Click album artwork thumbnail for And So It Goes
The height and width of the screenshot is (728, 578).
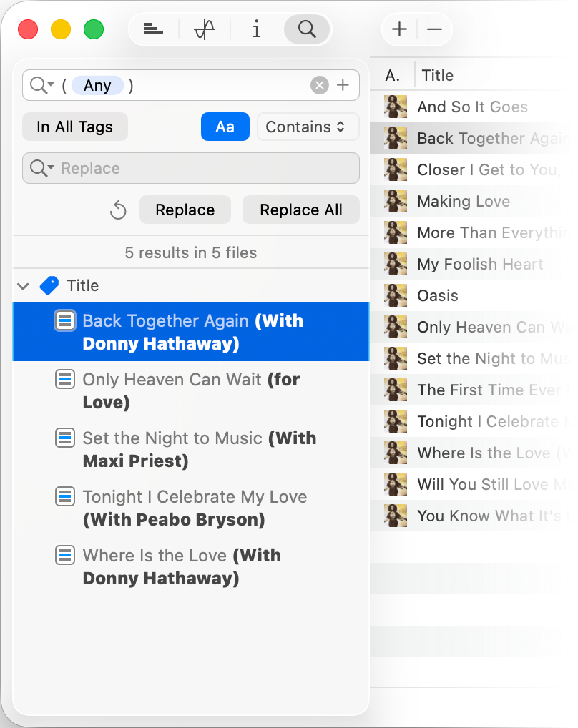pyautogui.click(x=396, y=107)
